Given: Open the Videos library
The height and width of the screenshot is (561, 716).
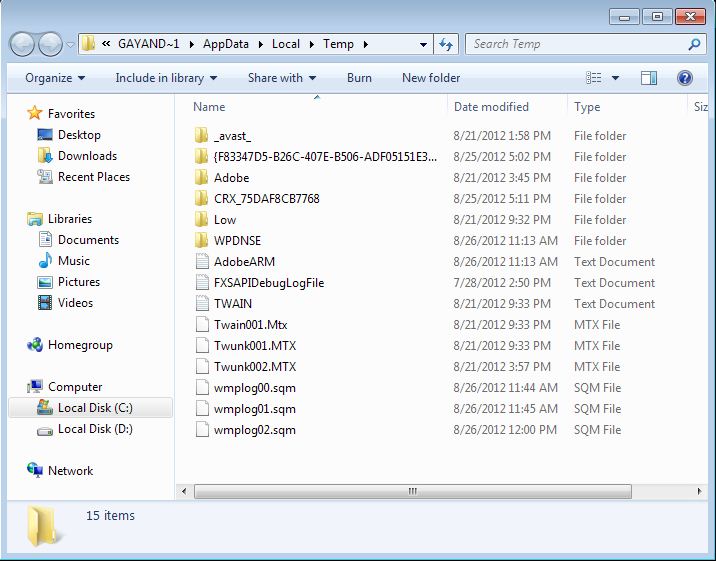Looking at the screenshot, I should click(75, 303).
